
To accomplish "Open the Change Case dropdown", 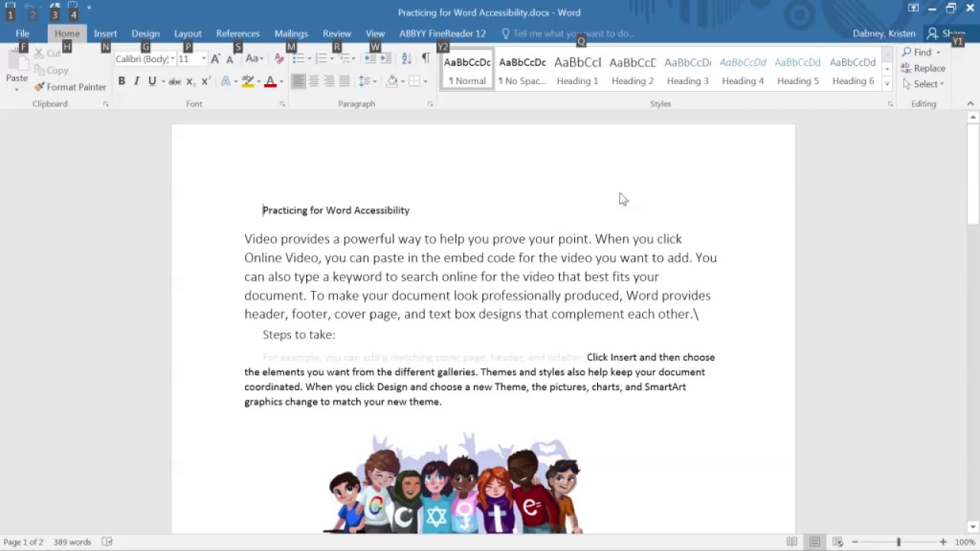I will point(253,59).
